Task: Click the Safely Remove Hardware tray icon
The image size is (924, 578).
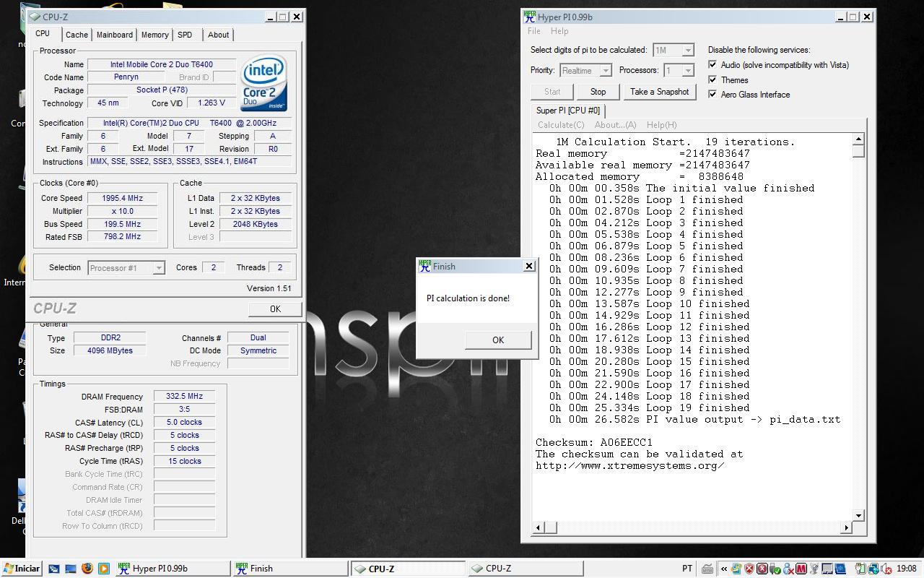Action: 775,569
